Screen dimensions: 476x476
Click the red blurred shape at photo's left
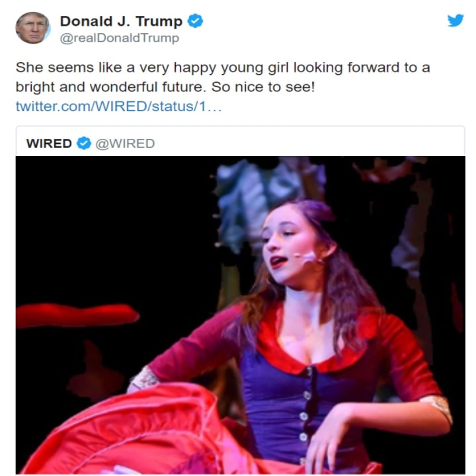[x=76, y=315]
